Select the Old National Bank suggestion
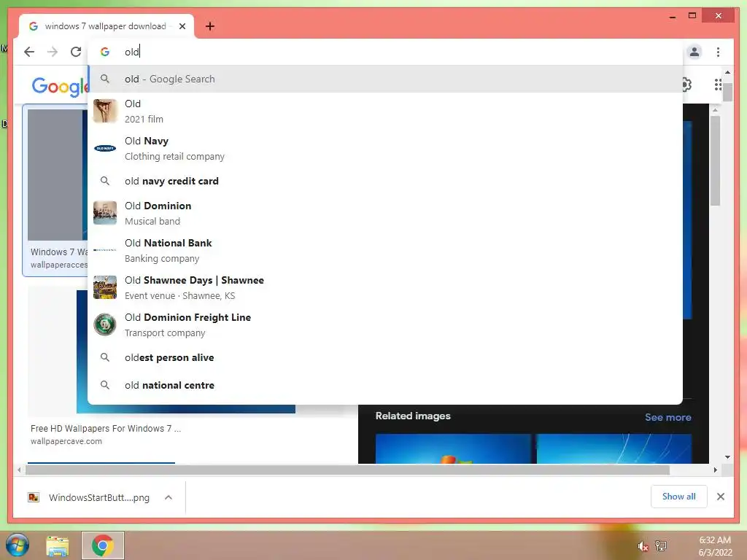 click(x=385, y=250)
